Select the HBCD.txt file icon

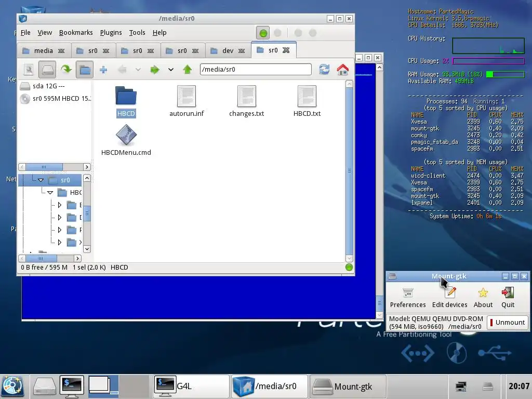tap(307, 96)
